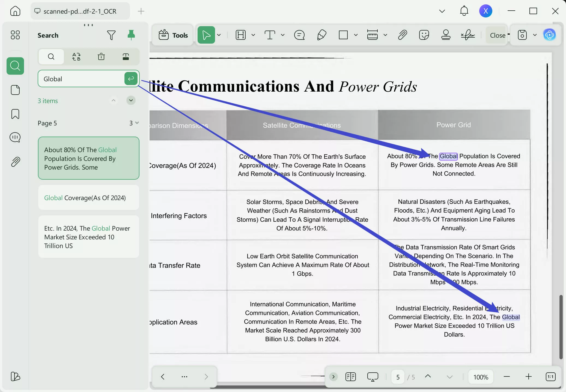Select the highlighter annotation tool
566x392 pixels.
[321, 35]
